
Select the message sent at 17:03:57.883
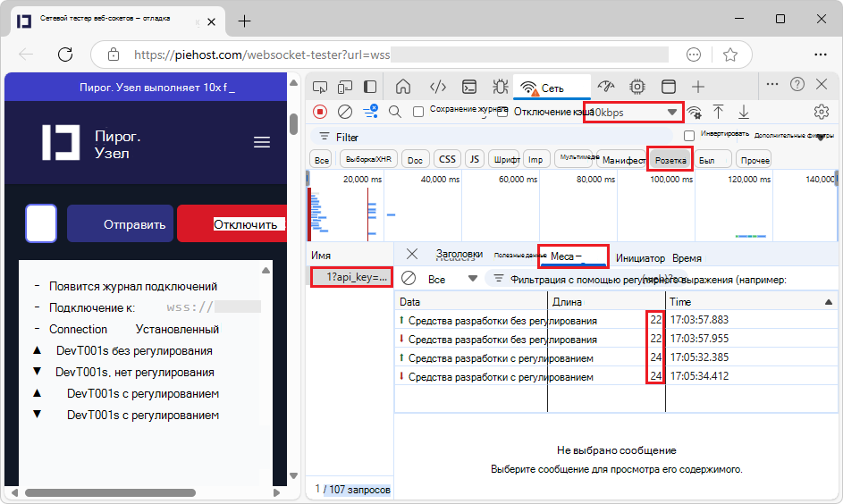pyautogui.click(x=616, y=320)
